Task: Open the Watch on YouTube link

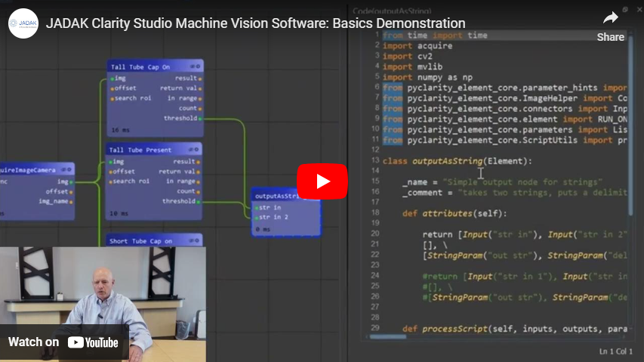Action: (x=63, y=342)
